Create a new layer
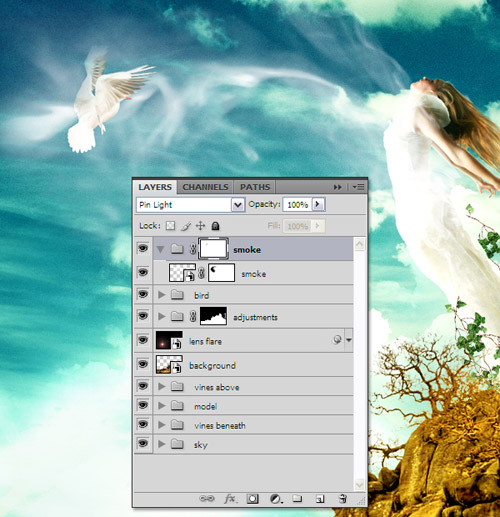 [320, 499]
